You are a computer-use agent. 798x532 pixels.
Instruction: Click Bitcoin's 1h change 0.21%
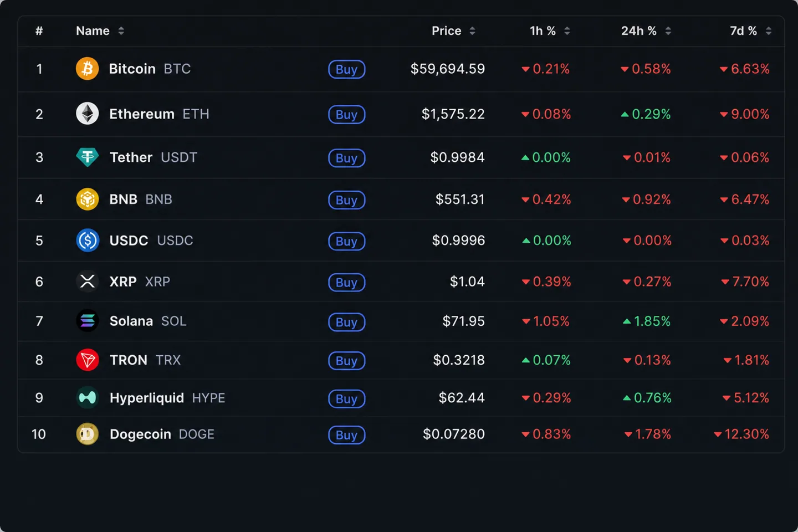click(x=546, y=69)
